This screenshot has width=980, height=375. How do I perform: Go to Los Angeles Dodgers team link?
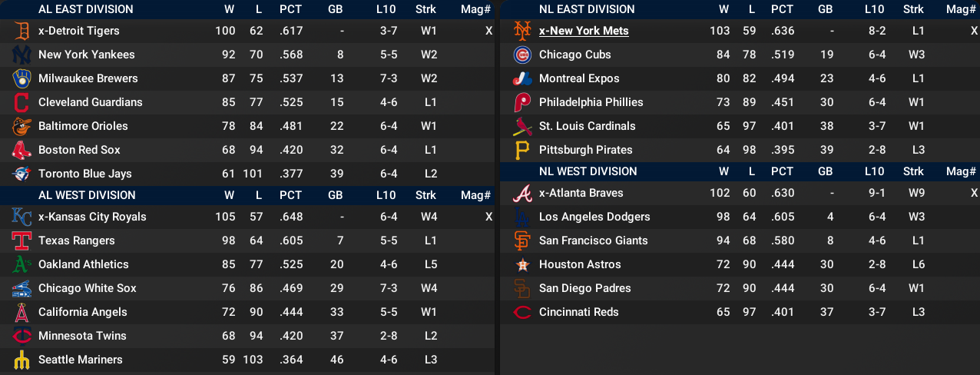tap(594, 217)
